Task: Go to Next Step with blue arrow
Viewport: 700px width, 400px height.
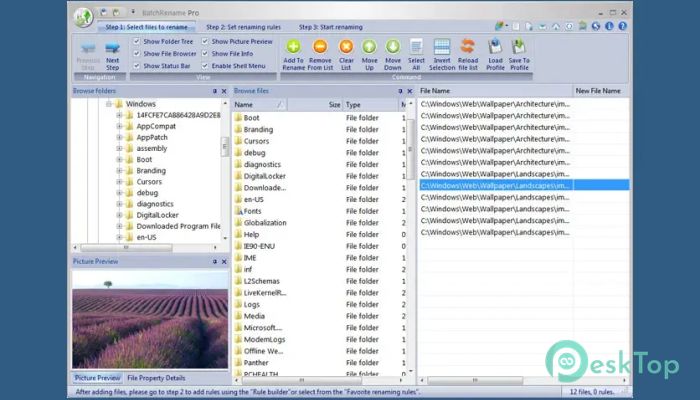Action: coord(112,48)
